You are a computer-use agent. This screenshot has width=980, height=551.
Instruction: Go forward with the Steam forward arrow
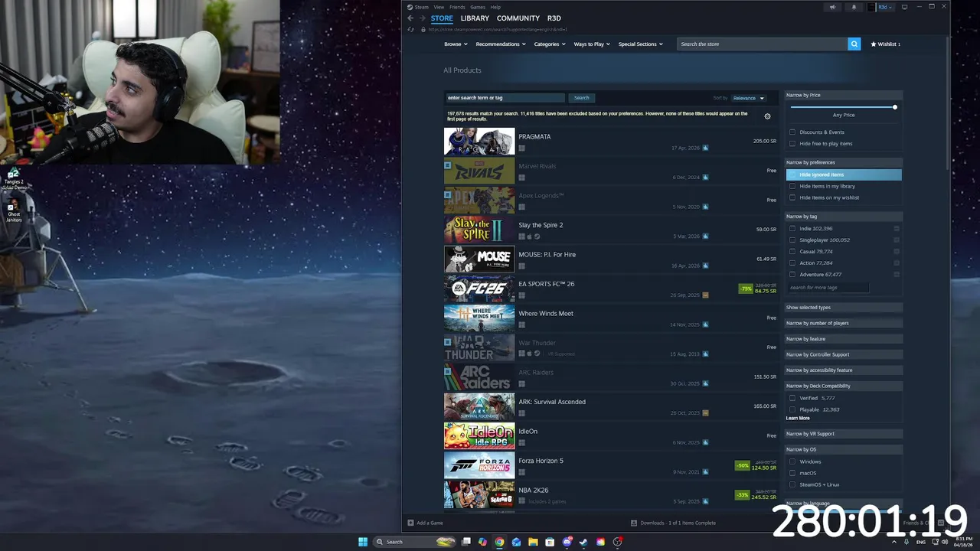pos(422,18)
